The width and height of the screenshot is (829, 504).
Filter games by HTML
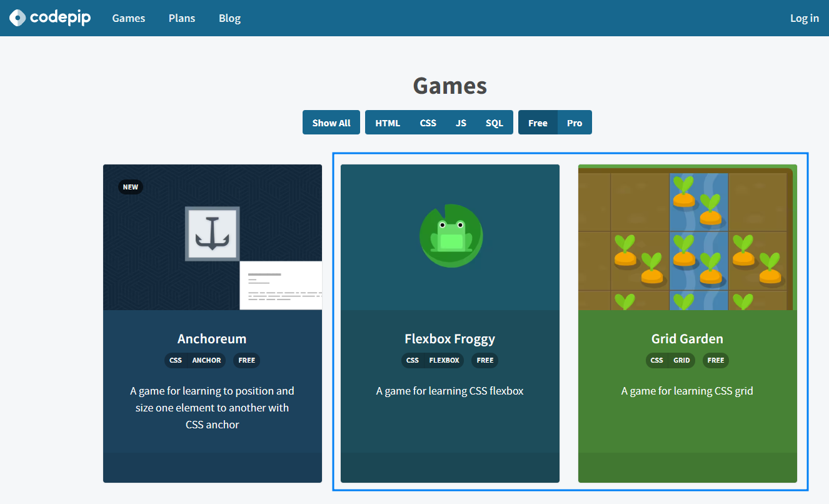coord(388,123)
